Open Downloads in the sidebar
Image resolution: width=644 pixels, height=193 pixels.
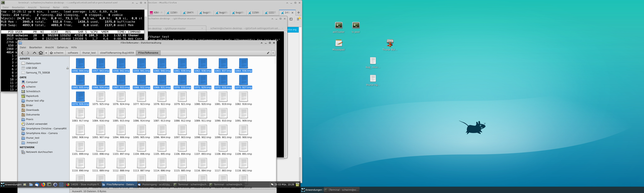[x=33, y=110]
